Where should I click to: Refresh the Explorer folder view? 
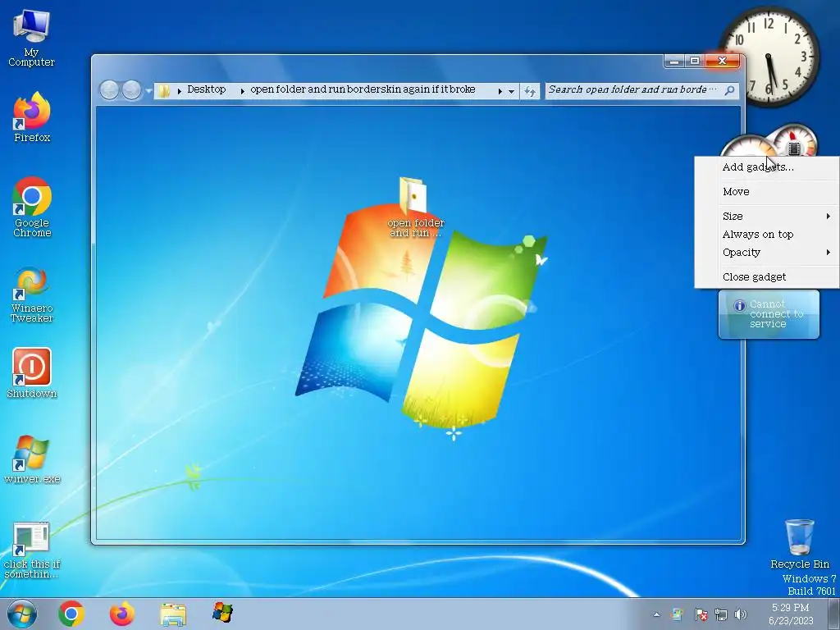click(530, 91)
